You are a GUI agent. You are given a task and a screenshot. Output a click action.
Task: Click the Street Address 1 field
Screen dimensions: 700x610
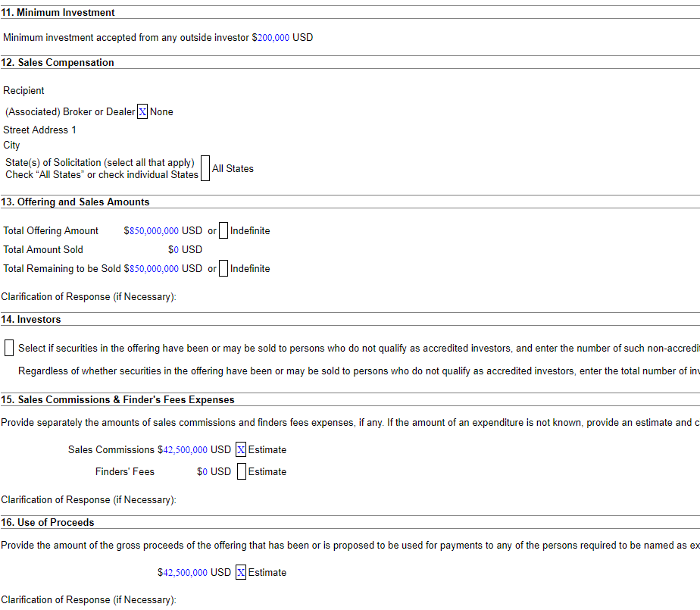tap(39, 130)
